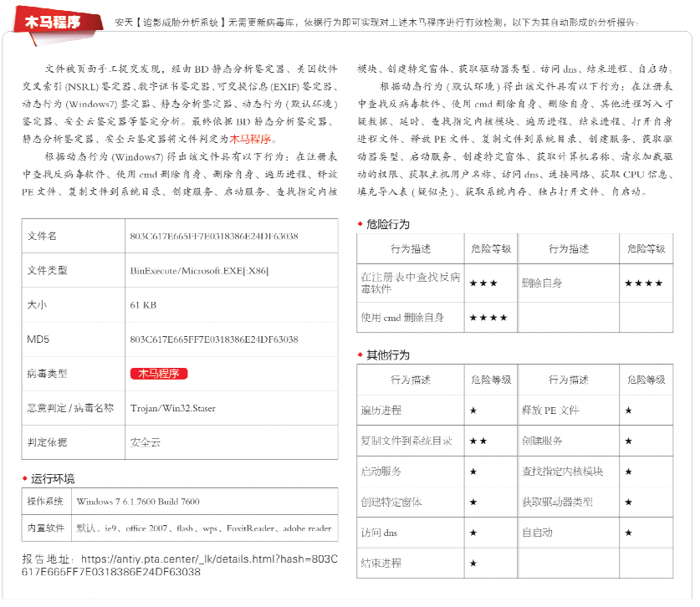Select the hash value in the 文件名 row
This screenshot has width=700, height=607.
pyautogui.click(x=214, y=236)
